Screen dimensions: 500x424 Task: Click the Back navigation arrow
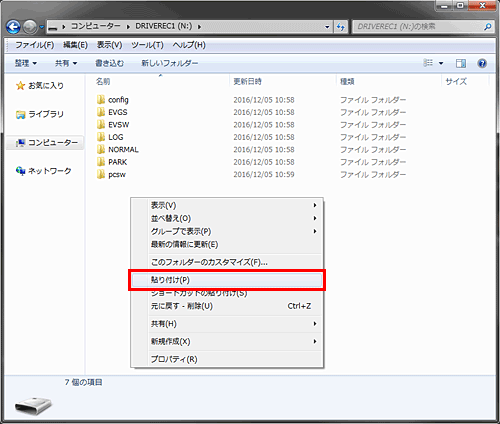13,27
